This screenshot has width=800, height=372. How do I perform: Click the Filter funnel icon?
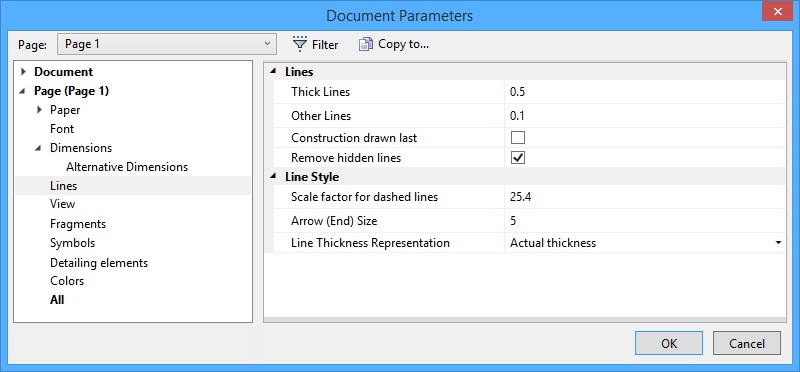[x=299, y=44]
